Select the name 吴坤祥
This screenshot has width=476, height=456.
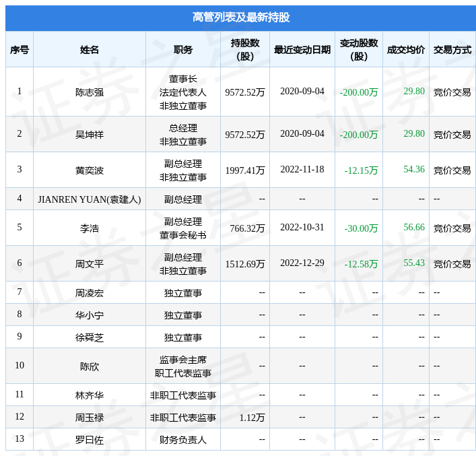click(90, 134)
